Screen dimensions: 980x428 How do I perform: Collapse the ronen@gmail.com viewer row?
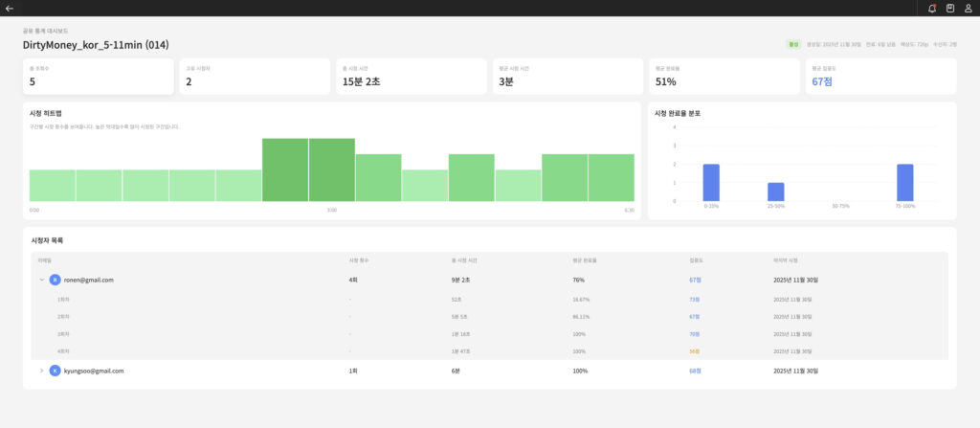tap(41, 280)
